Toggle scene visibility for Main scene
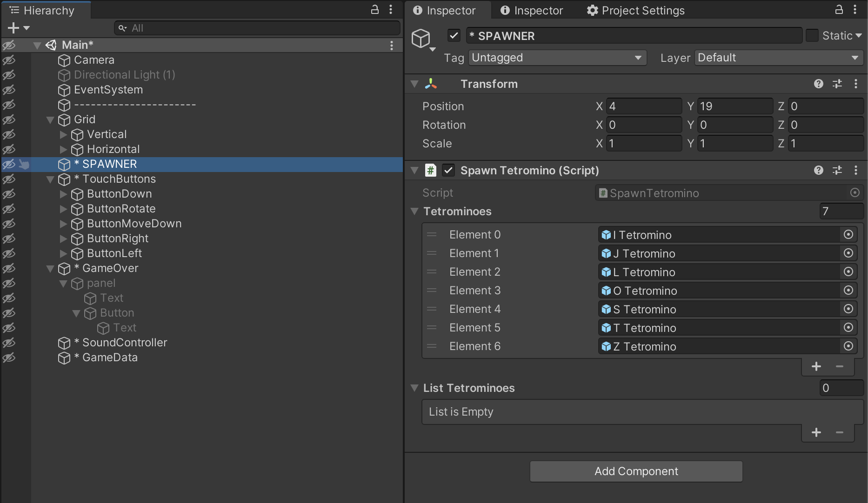This screenshot has height=503, width=868. click(x=9, y=45)
